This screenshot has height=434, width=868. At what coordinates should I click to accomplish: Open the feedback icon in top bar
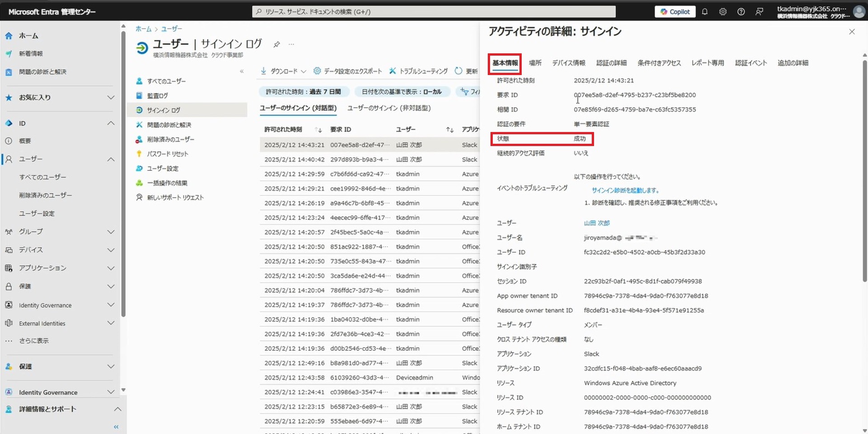pyautogui.click(x=759, y=12)
